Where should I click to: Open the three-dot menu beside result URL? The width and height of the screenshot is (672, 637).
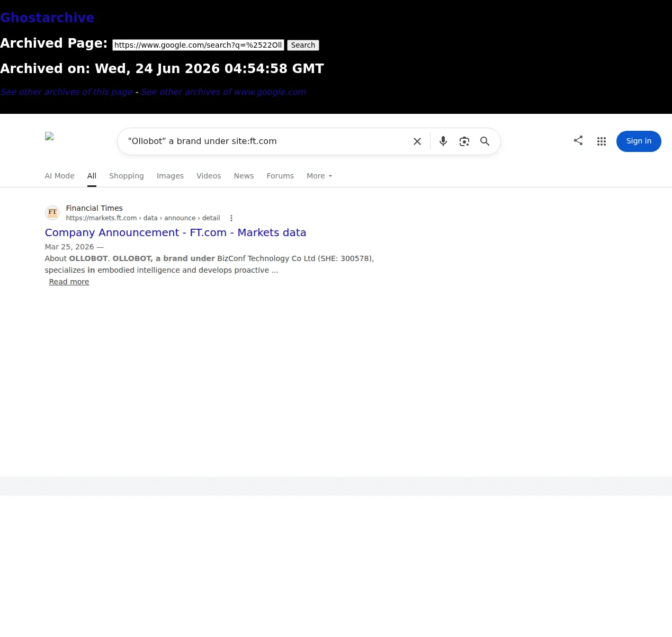pyautogui.click(x=231, y=218)
